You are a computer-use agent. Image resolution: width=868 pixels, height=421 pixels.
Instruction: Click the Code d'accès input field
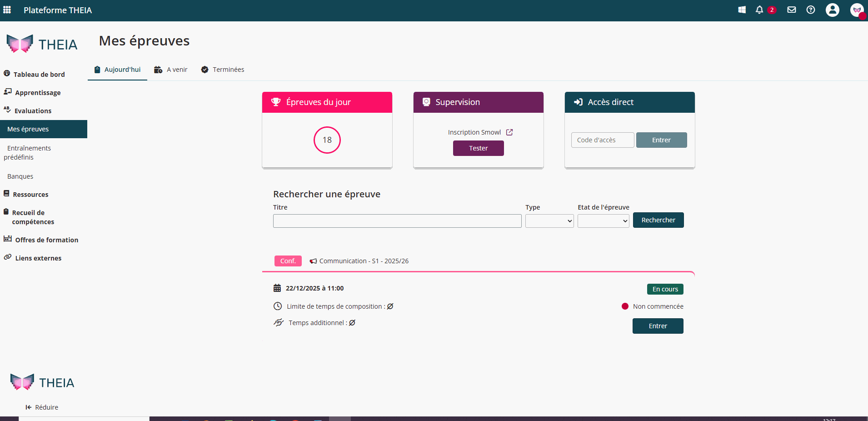pyautogui.click(x=602, y=140)
